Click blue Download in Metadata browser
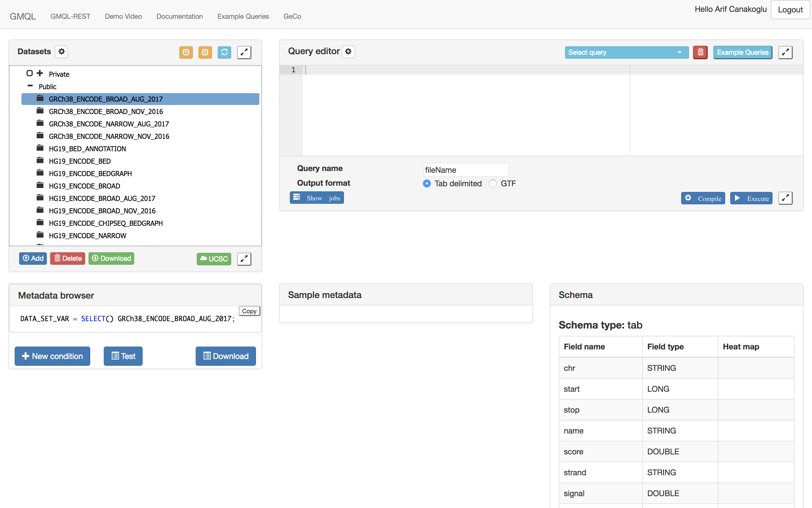 pyautogui.click(x=226, y=356)
